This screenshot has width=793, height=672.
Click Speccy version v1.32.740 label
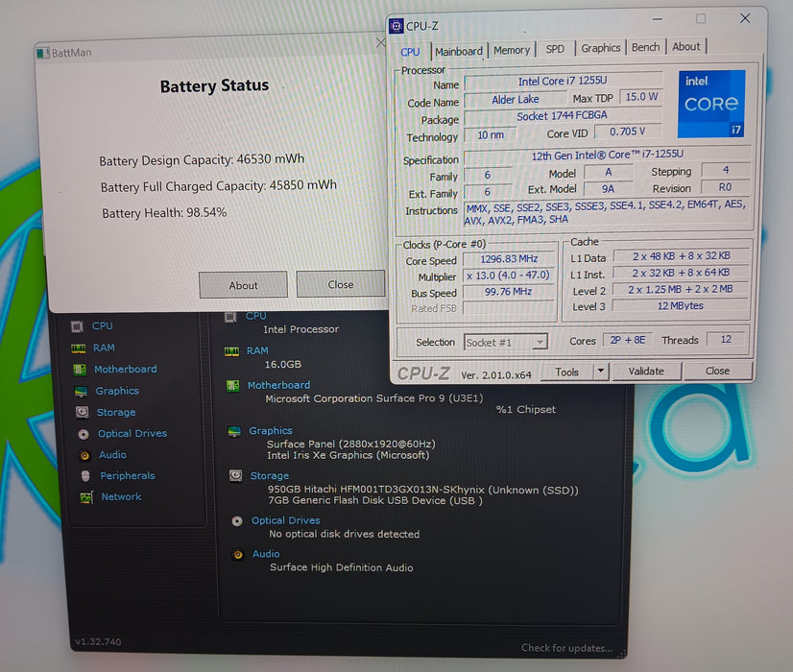click(98, 641)
